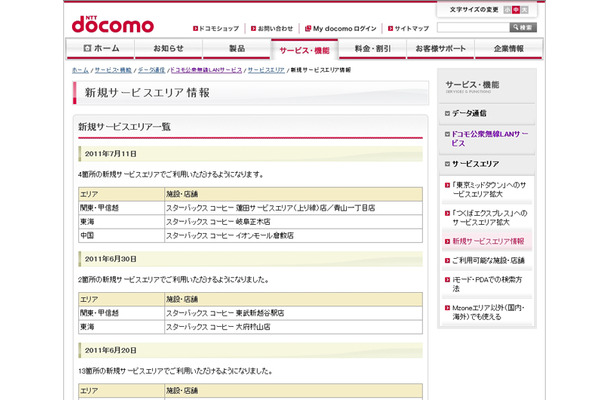This screenshot has width=610, height=400.
Task: Click the 大府桃山店 table cell
Action: pos(293,327)
